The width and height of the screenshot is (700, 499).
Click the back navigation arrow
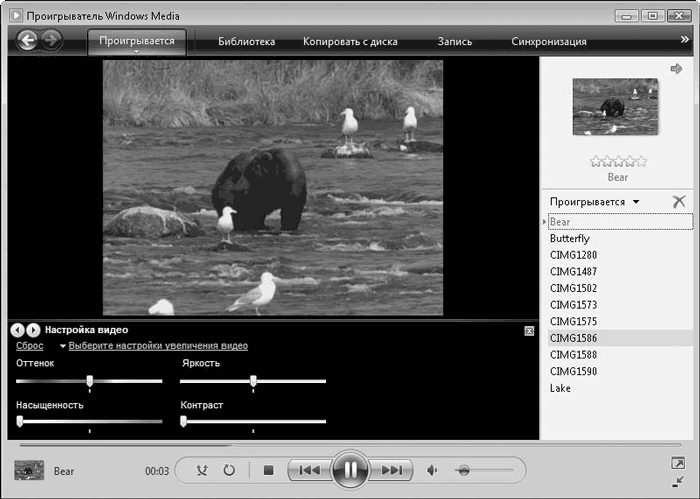click(x=27, y=41)
